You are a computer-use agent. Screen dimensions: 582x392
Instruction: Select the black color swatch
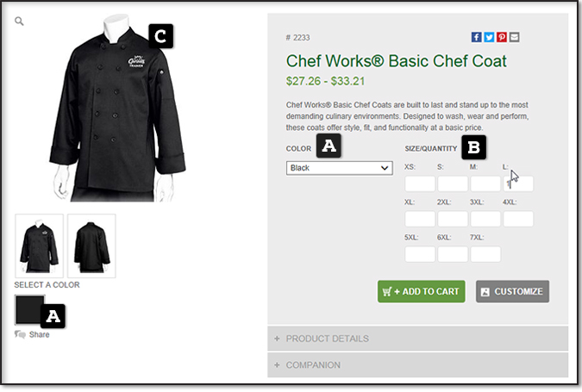coord(29,309)
